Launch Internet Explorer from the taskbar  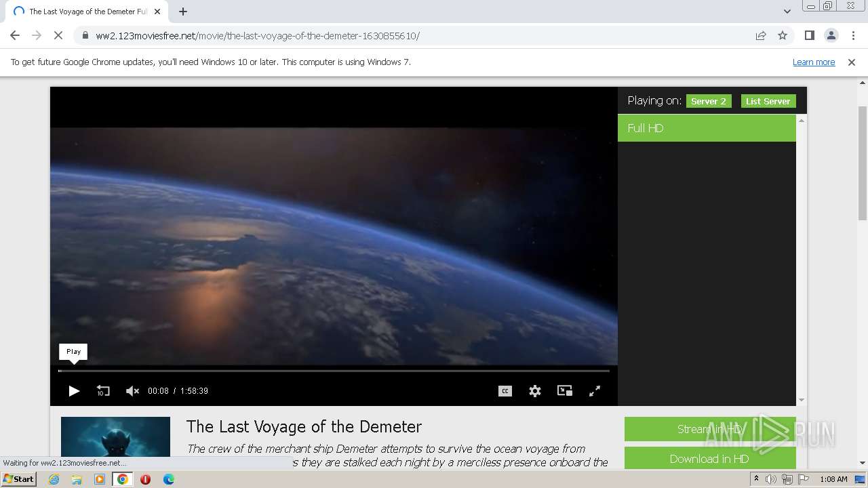54,479
